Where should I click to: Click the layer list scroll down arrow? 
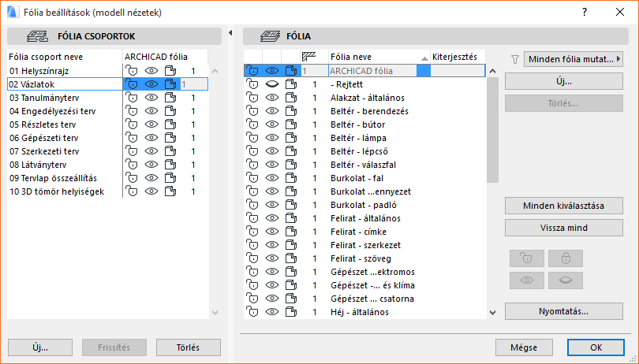pyautogui.click(x=492, y=313)
